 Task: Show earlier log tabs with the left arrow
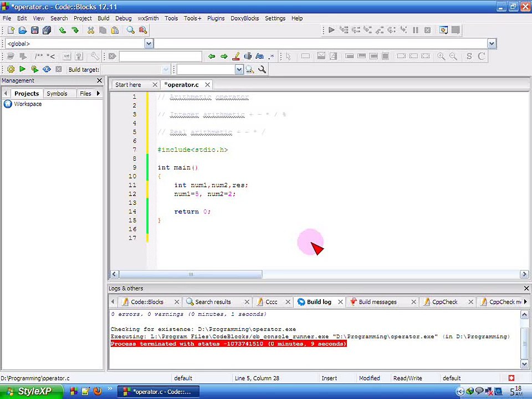point(112,301)
